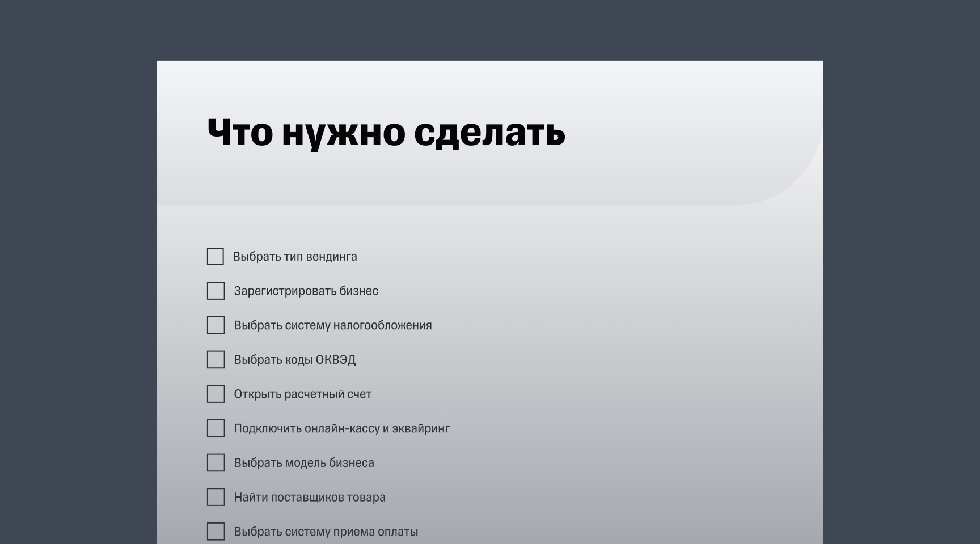This screenshot has height=544, width=980.
Task: Select the 'Выбрать систему налогообложения' item
Action: 333,325
